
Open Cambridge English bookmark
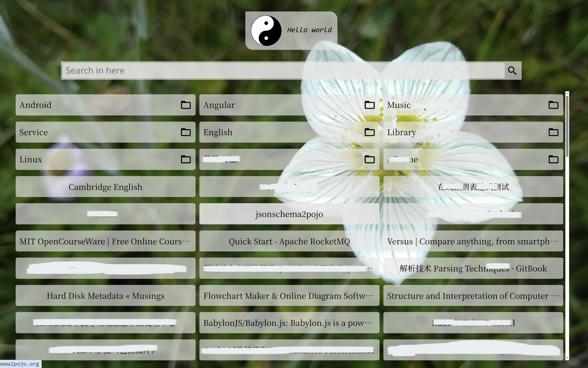[x=106, y=187]
